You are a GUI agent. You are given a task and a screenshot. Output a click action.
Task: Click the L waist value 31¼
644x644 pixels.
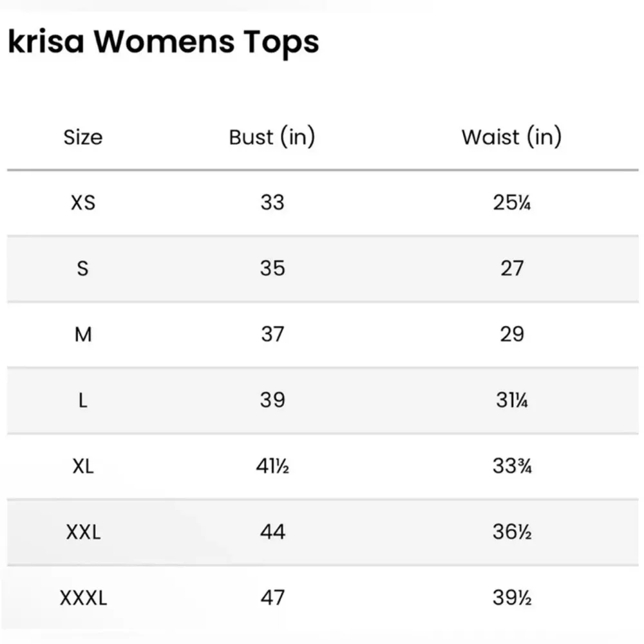pos(511,401)
